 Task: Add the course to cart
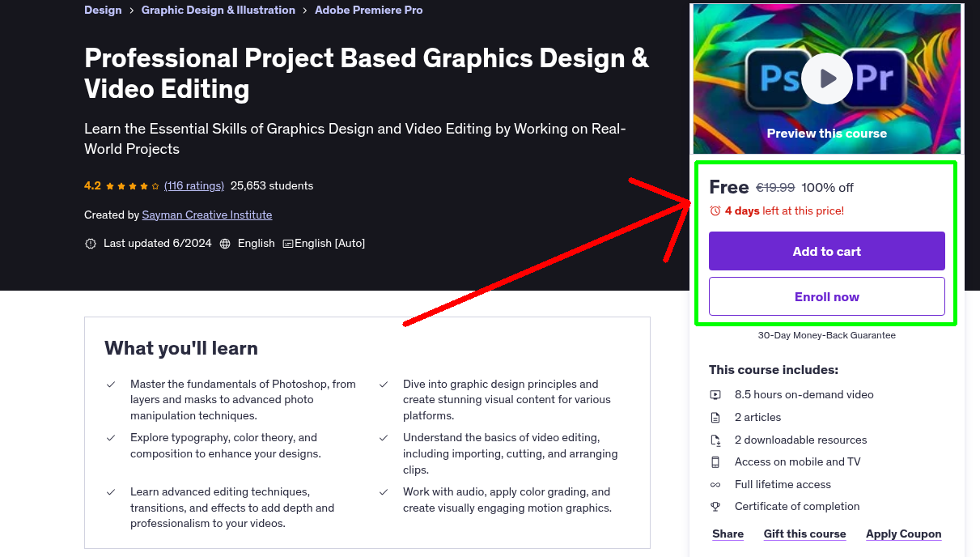[827, 251]
